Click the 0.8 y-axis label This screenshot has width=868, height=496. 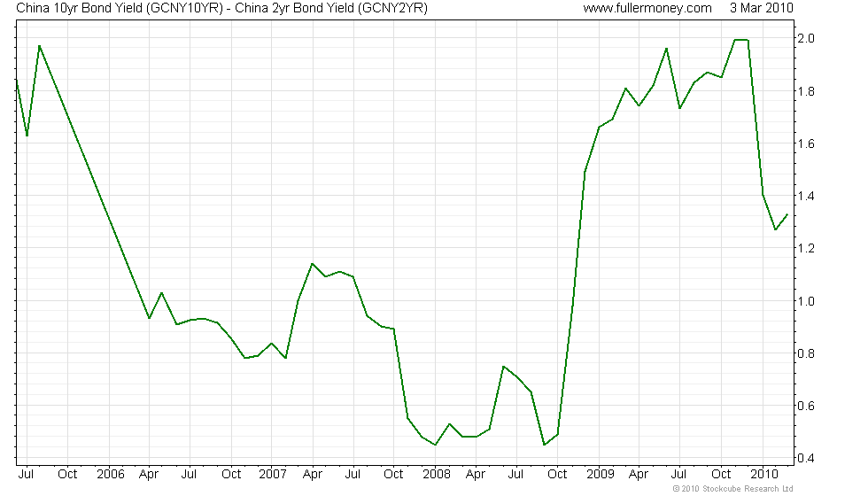point(806,353)
